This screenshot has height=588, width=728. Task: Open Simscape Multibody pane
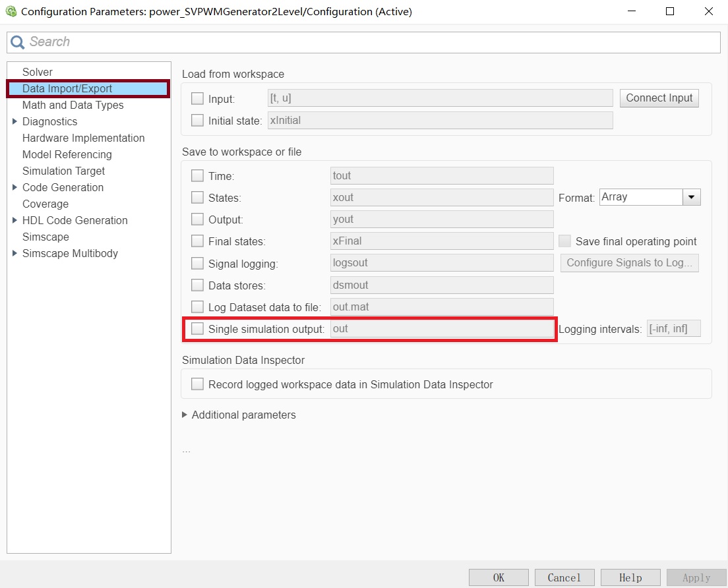[x=70, y=253]
